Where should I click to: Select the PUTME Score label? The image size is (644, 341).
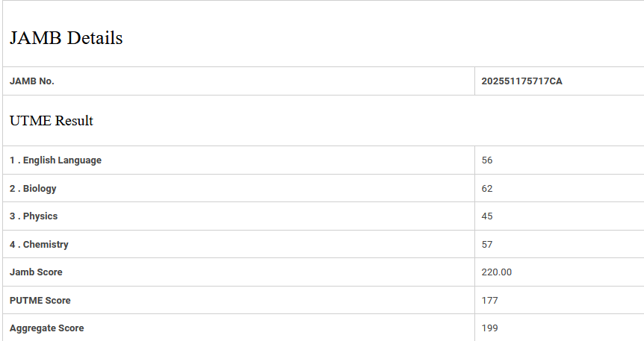[x=40, y=301]
